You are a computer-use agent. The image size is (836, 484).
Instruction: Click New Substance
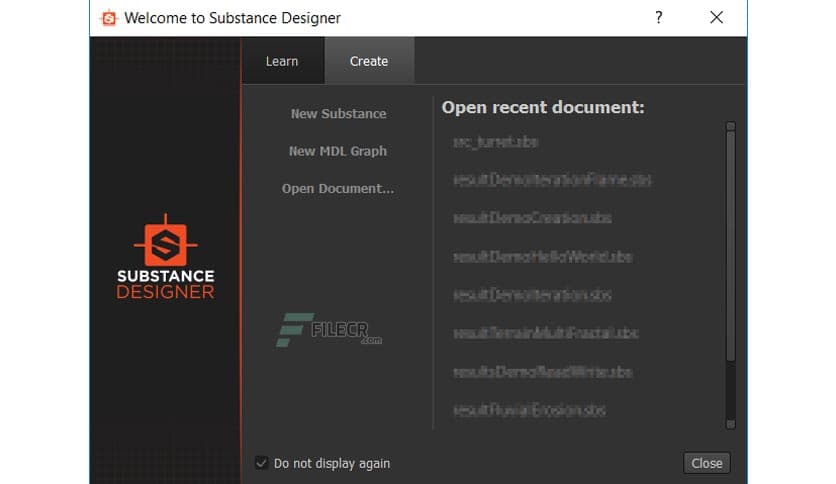pos(339,114)
